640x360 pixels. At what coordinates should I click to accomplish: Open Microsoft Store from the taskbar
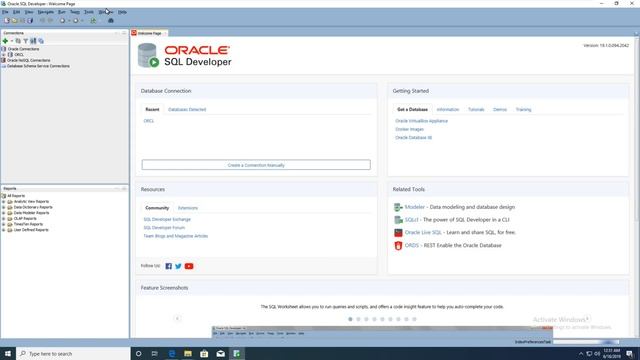204,353
